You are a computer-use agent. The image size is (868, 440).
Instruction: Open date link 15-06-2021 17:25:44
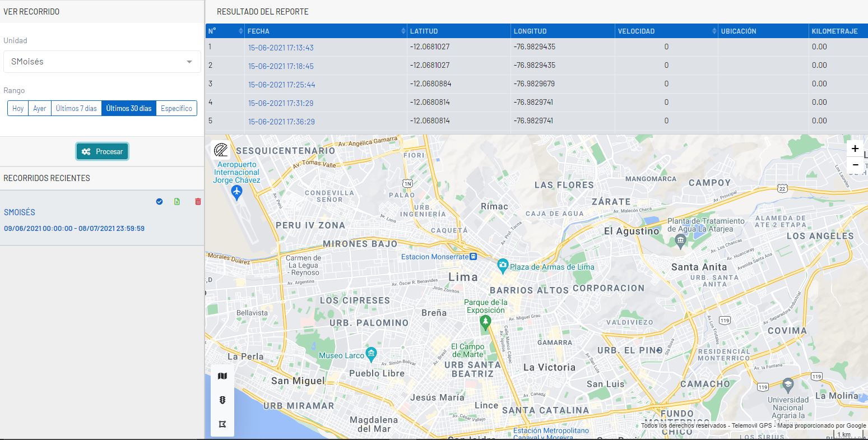click(x=282, y=85)
